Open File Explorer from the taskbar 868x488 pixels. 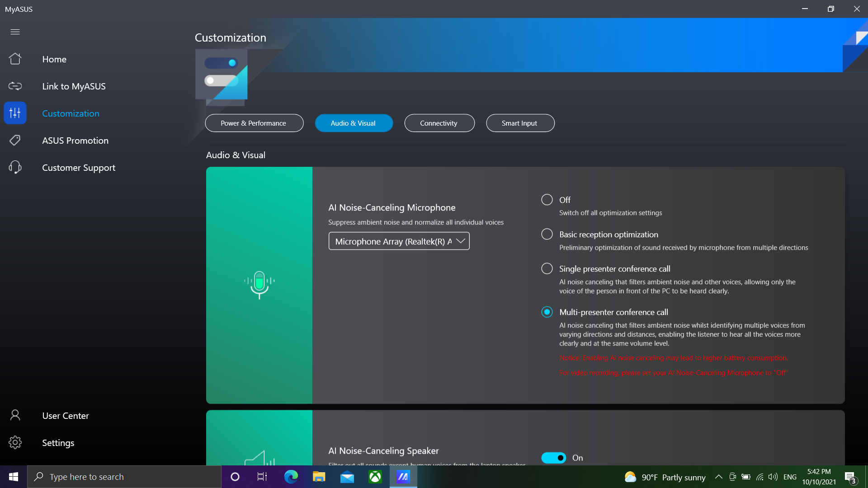click(319, 477)
